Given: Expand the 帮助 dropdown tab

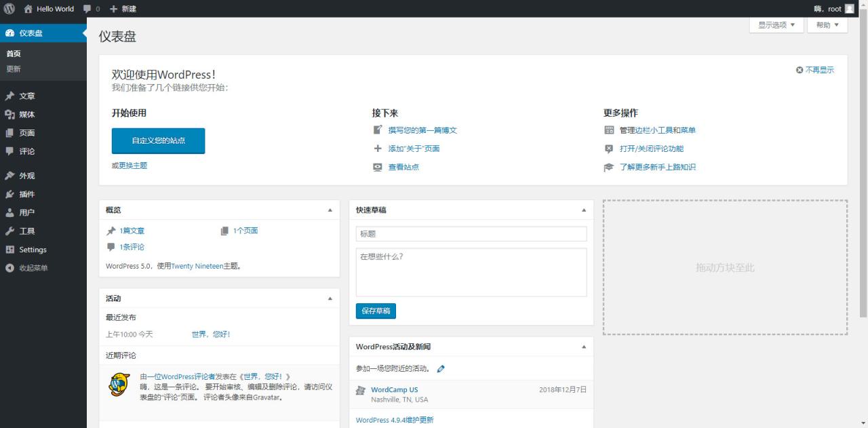Looking at the screenshot, I should (827, 25).
